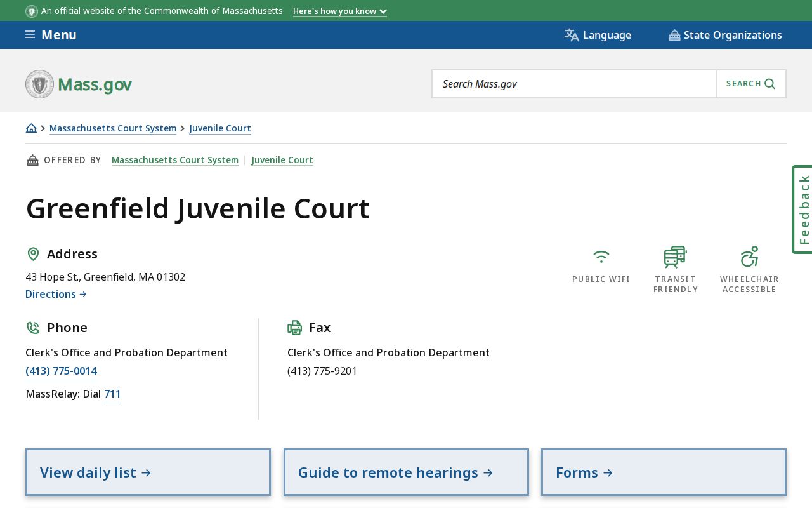Open the hamburger Menu icon
Image resolution: width=812 pixels, height=508 pixels.
click(x=30, y=35)
